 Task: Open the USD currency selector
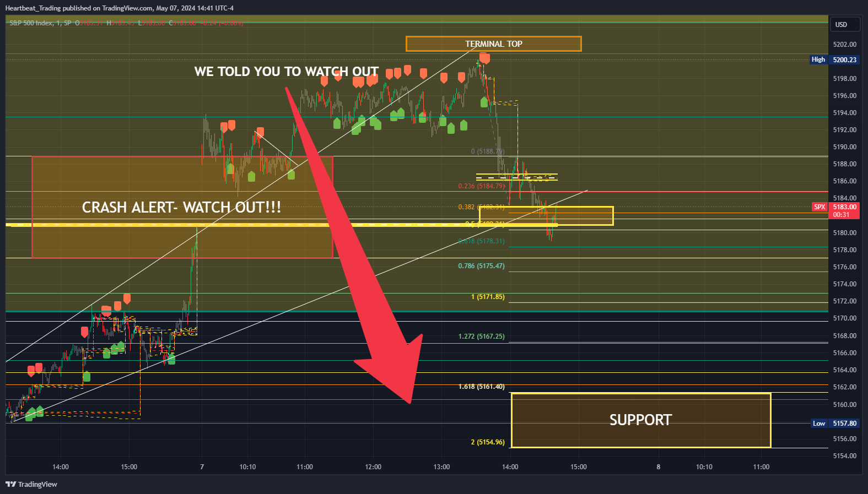(845, 24)
